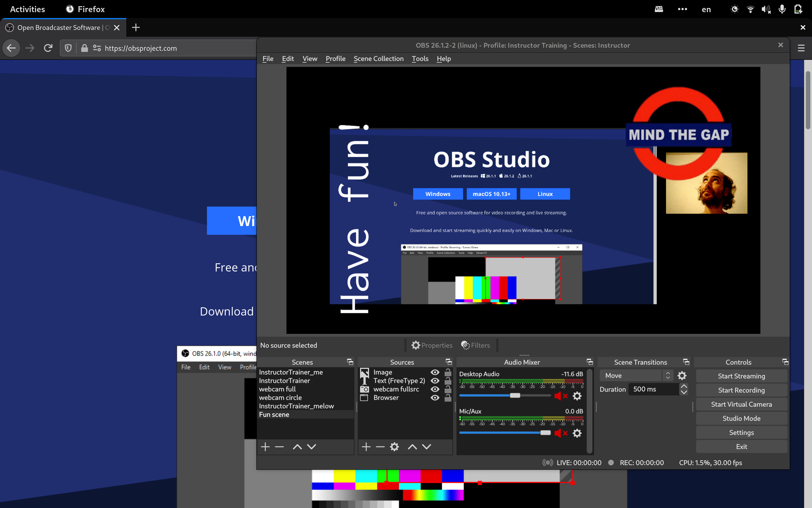Select the webcam circle scene
The image size is (812, 508).
pos(305,397)
